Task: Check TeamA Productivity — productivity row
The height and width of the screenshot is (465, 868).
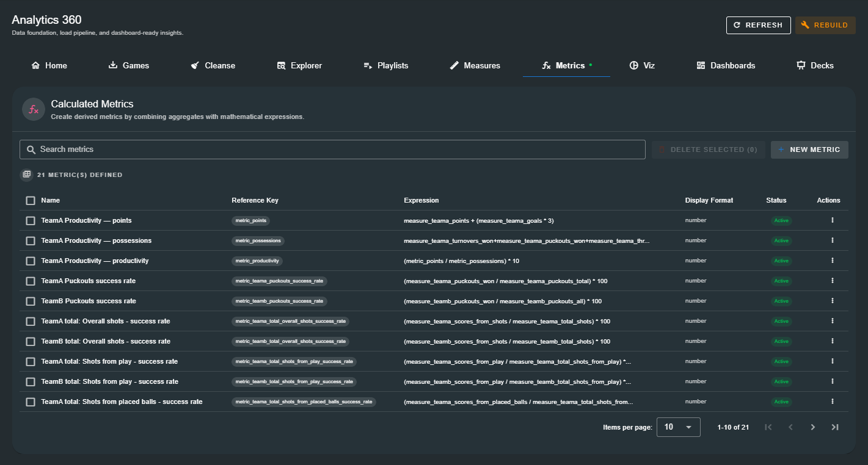Action: click(x=31, y=261)
